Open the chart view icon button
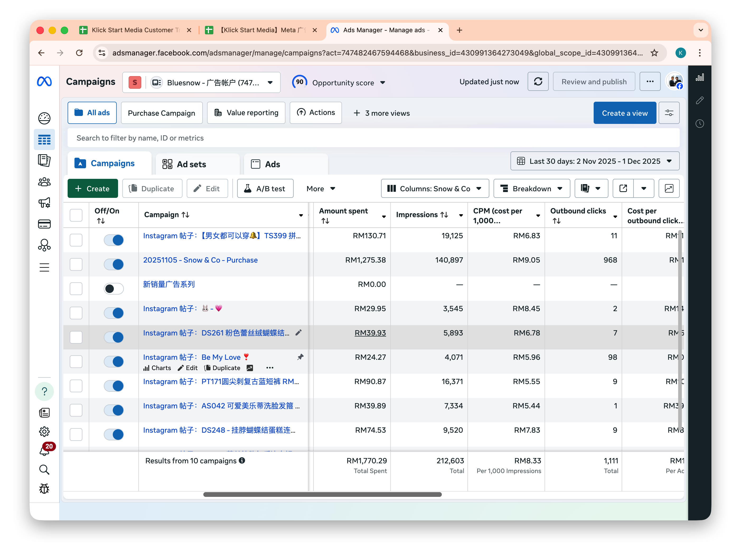 669,188
